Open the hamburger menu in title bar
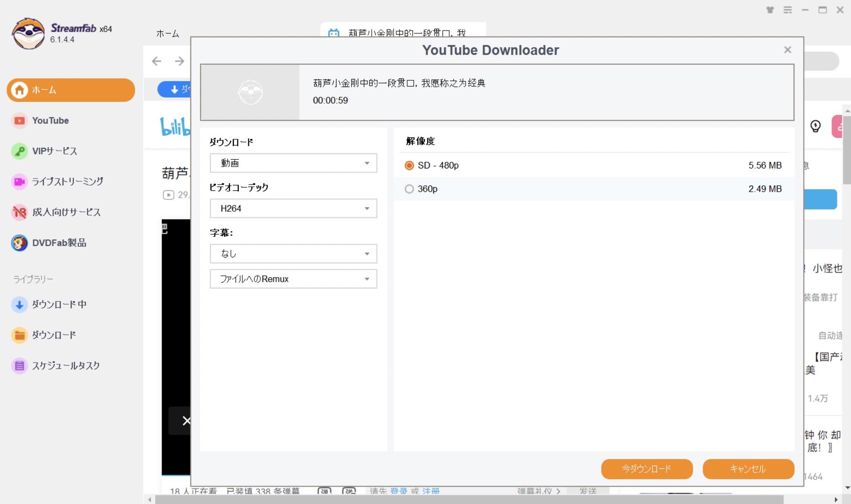Screen dimensions: 851x504 click(x=788, y=10)
